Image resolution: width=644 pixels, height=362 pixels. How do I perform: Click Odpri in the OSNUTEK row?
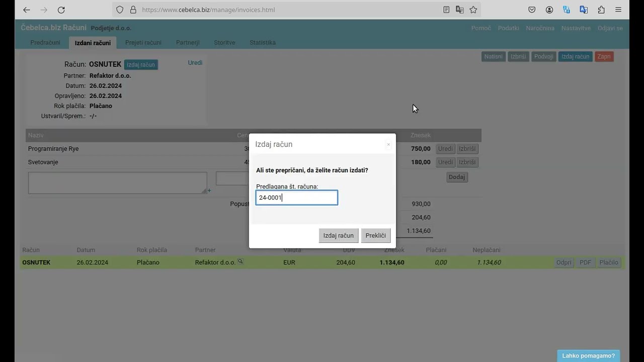click(564, 262)
